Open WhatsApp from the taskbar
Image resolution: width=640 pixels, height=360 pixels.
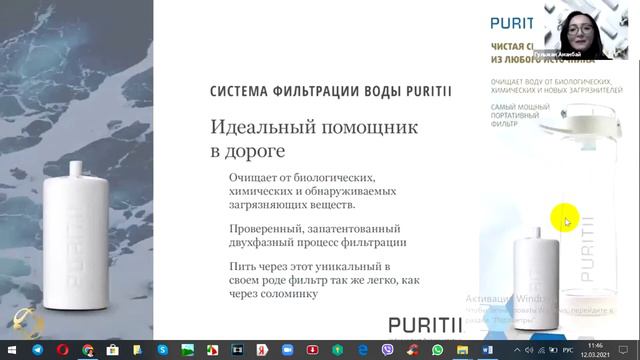pos(438,350)
